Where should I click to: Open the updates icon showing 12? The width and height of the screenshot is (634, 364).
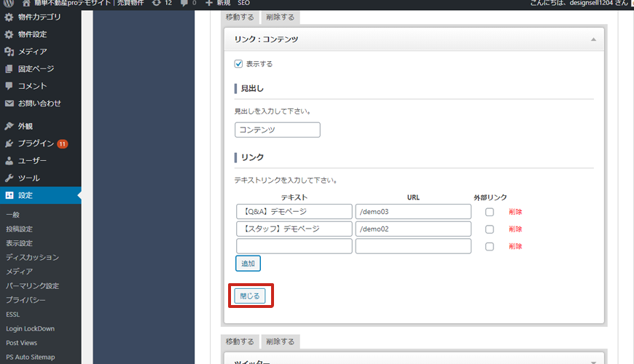156,3
